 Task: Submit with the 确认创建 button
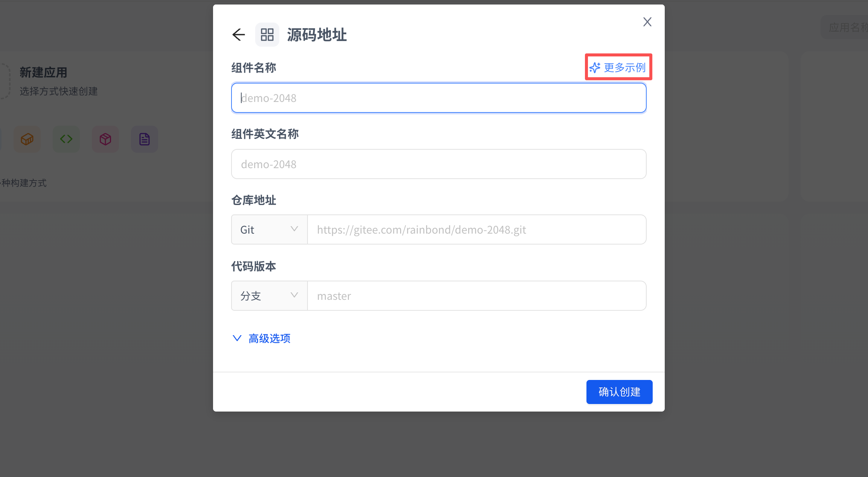tap(619, 392)
